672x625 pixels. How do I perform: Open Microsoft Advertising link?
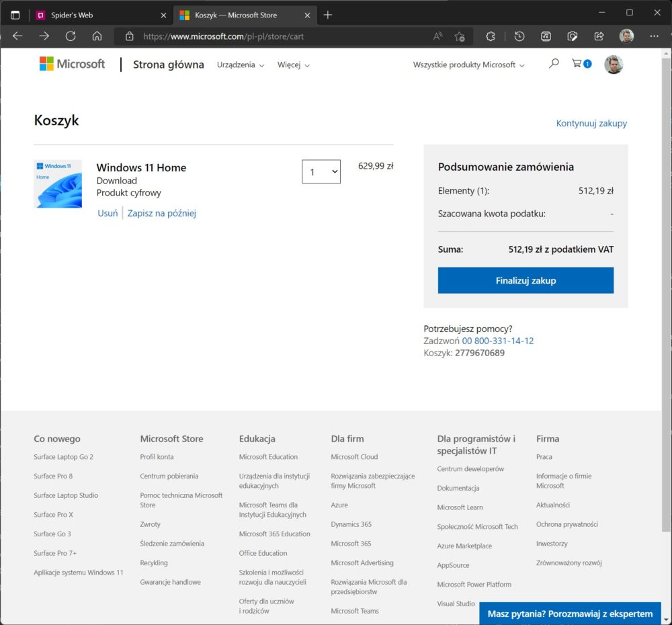click(362, 563)
